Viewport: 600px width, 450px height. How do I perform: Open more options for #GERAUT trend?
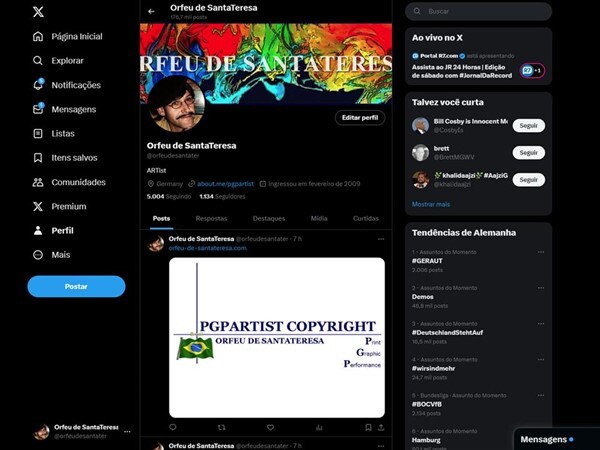tap(541, 252)
